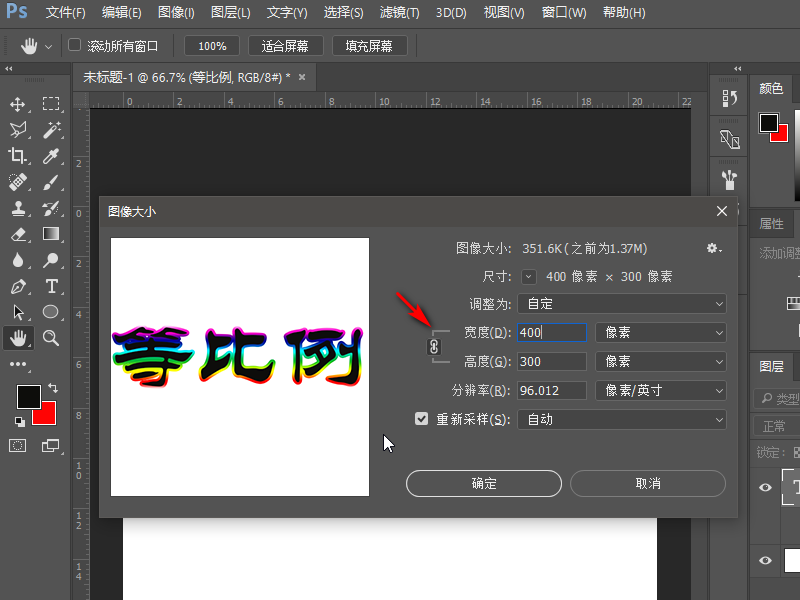Screen dimensions: 800x600
Task: Select the Brush tool
Action: tap(51, 182)
